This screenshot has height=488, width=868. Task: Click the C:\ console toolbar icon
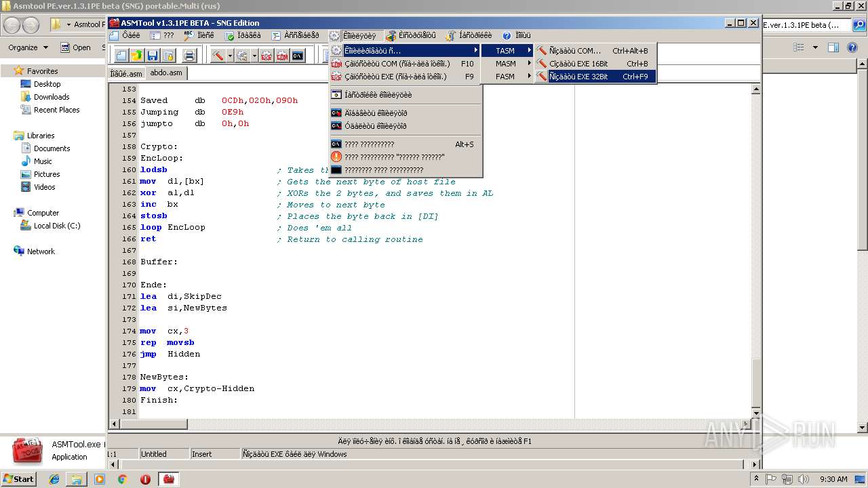[298, 56]
